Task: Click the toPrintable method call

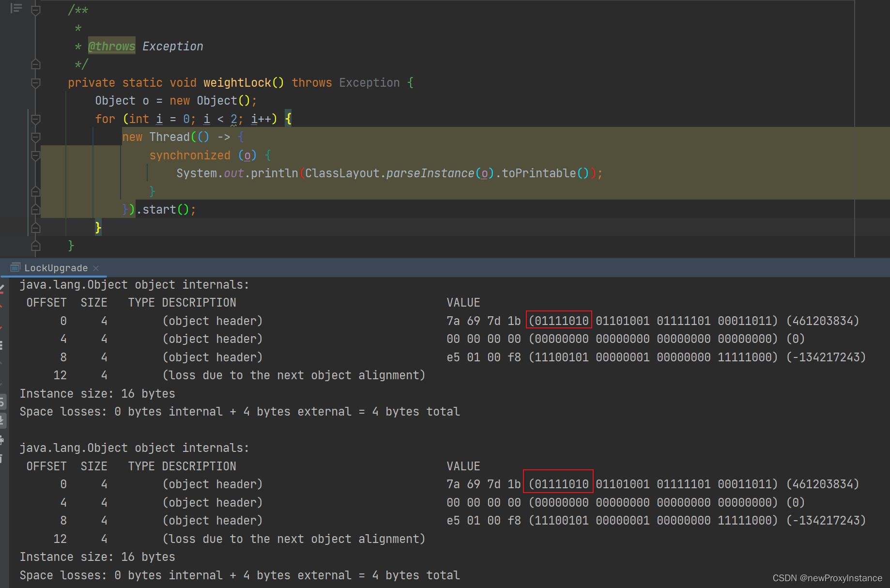Action: click(538, 173)
